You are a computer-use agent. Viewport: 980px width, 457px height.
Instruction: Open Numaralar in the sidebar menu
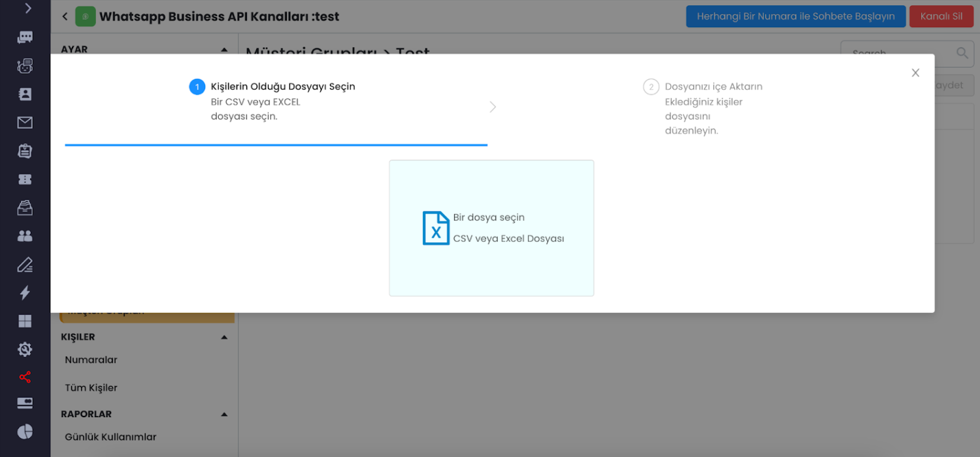click(x=91, y=360)
